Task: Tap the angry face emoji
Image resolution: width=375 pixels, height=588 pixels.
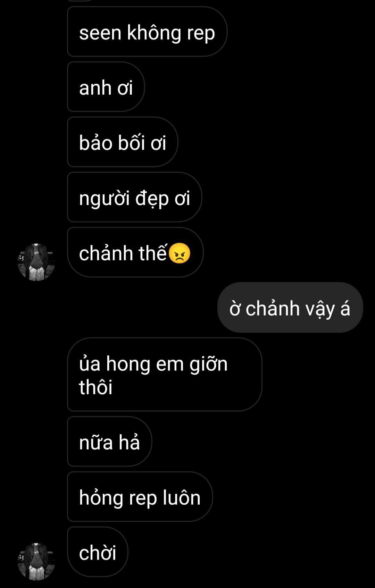Action: 180,253
